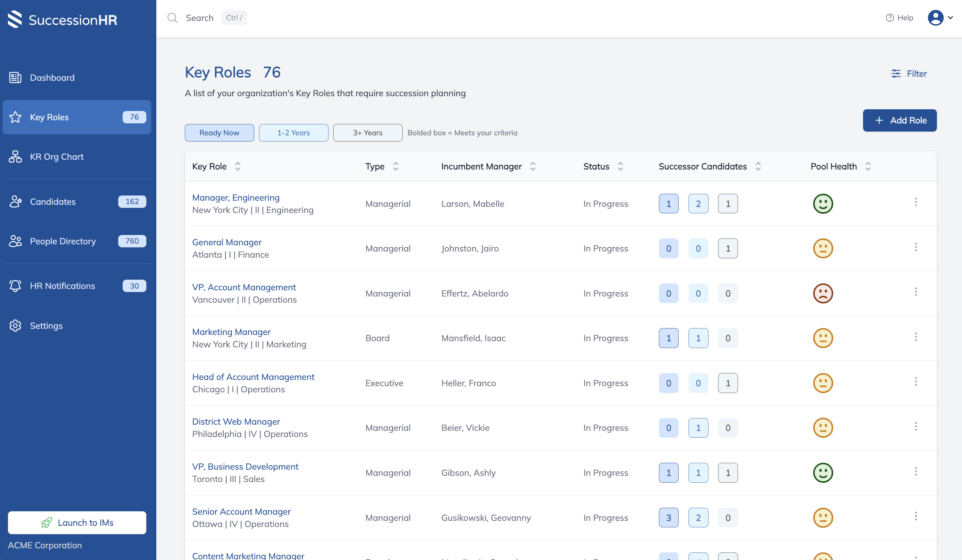Click the SuccessionHR logo icon
The width and height of the screenshot is (962, 560).
[15, 19]
